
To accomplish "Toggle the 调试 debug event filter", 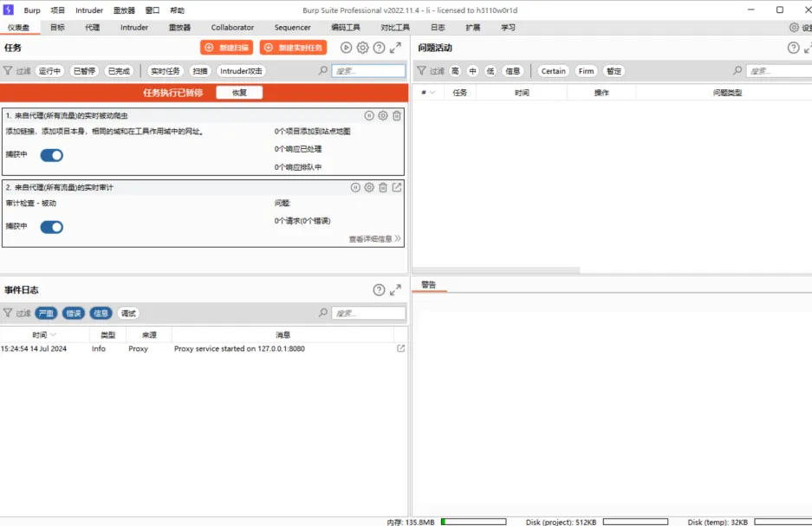I will pyautogui.click(x=128, y=313).
